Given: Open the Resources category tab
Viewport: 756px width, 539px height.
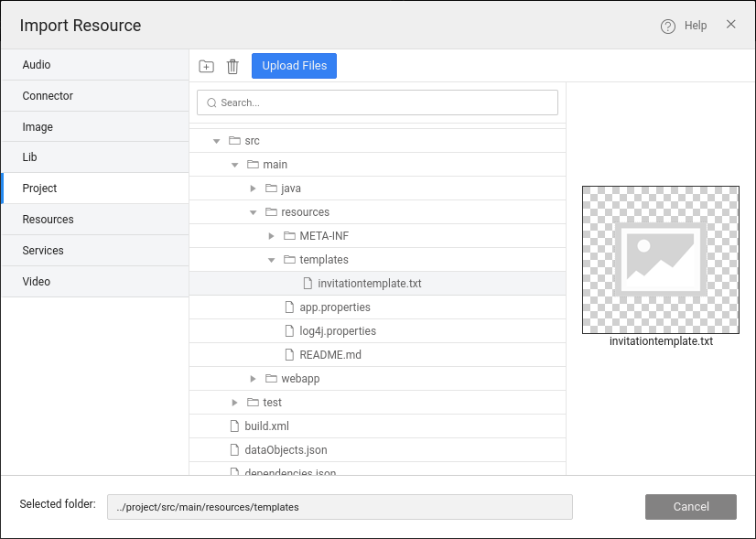Looking at the screenshot, I should coord(94,220).
